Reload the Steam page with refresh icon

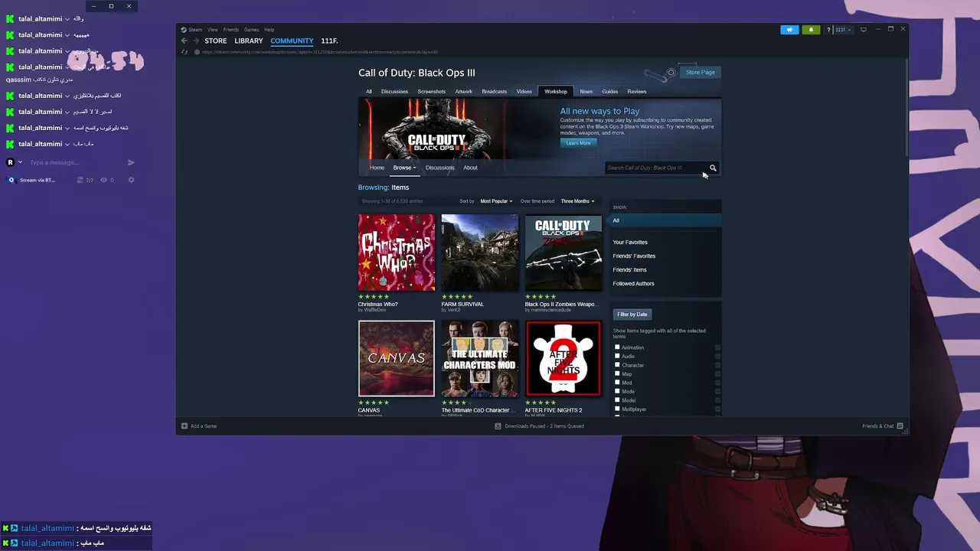[x=184, y=52]
